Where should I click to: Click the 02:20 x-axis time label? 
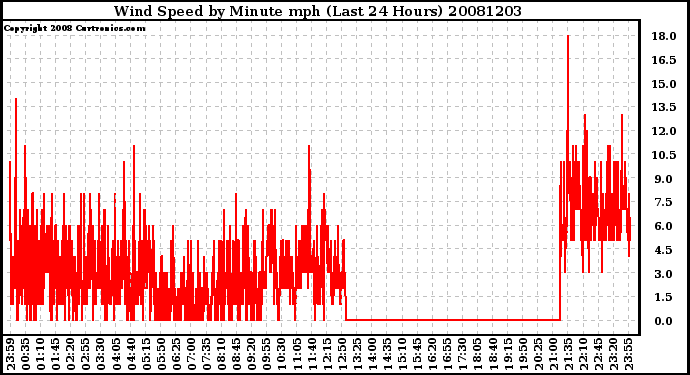(70, 354)
